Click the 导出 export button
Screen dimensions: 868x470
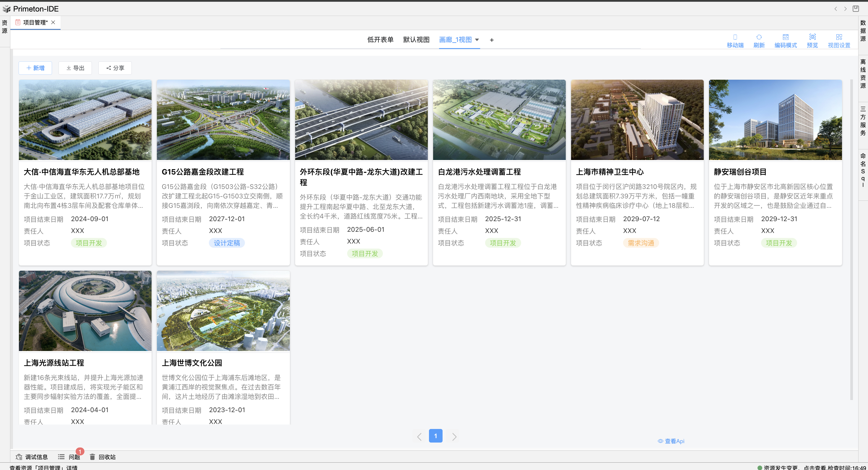75,68
